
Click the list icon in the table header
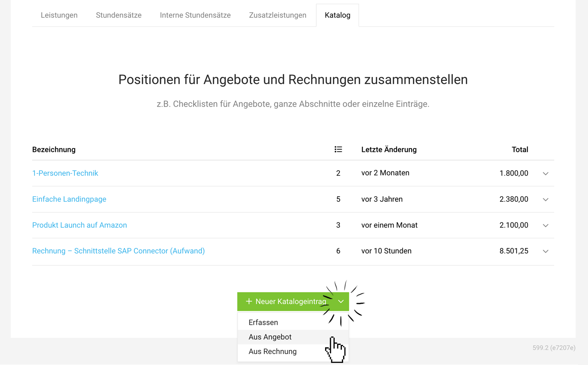pos(338,149)
